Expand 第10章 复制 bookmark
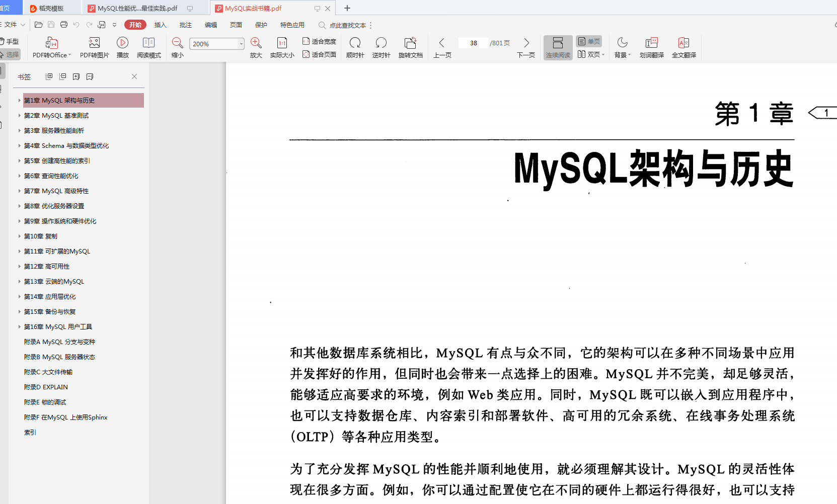837x504 pixels. pyautogui.click(x=20, y=236)
